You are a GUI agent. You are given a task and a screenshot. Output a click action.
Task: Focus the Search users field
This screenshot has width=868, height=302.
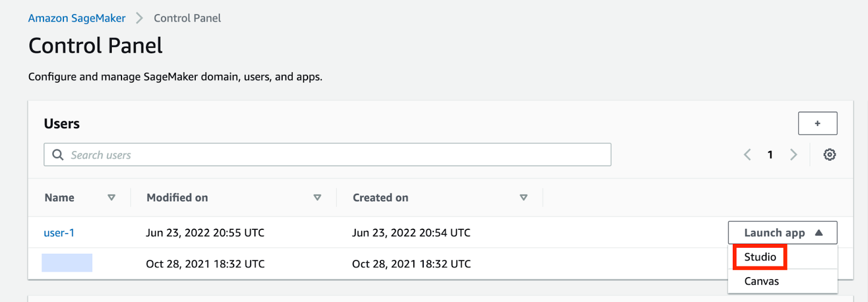336,155
